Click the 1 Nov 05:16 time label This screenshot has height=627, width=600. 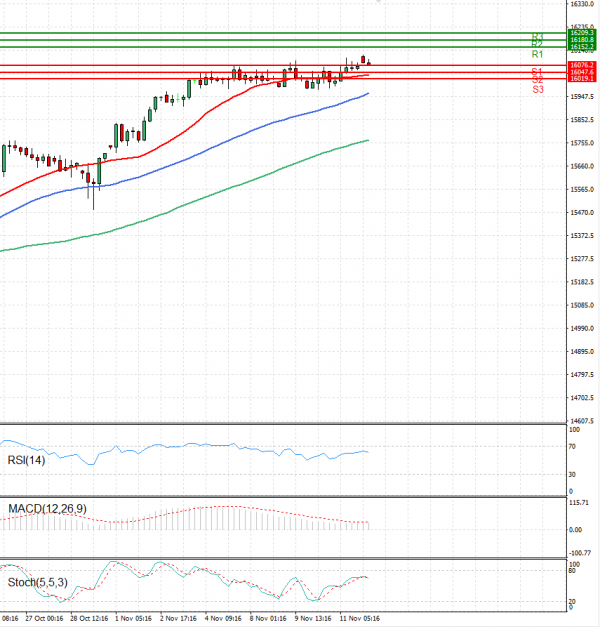(134, 619)
